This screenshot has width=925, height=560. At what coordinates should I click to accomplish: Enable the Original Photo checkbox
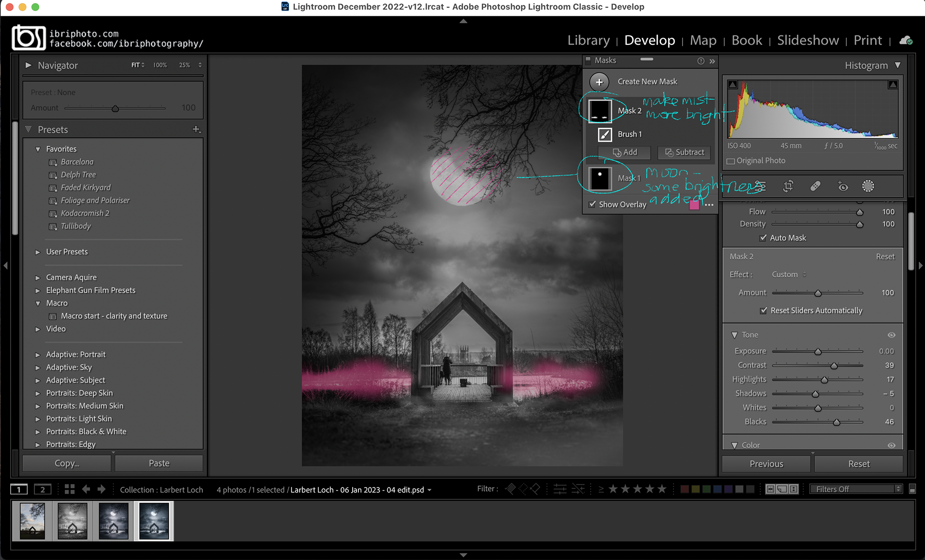click(x=731, y=161)
